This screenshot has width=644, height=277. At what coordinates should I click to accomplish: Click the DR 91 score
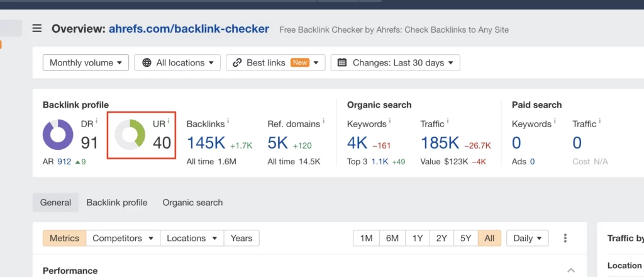(89, 143)
